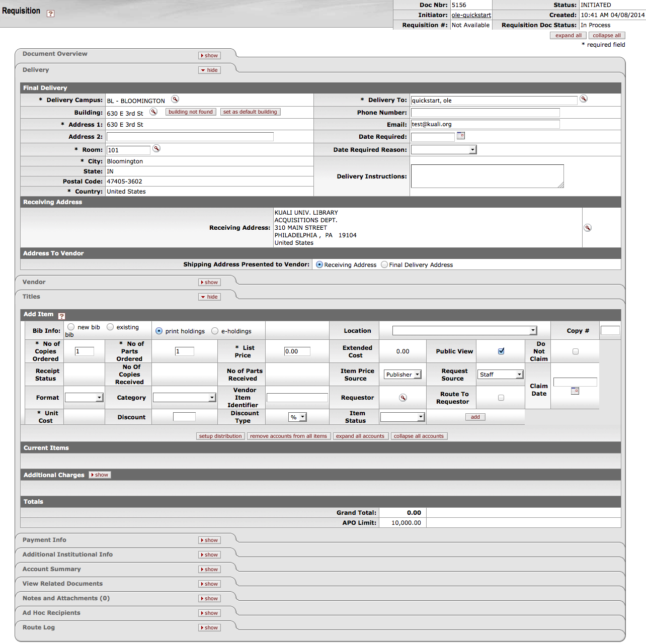
Task: Open Receiving Address lookup magnifier
Action: point(588,228)
